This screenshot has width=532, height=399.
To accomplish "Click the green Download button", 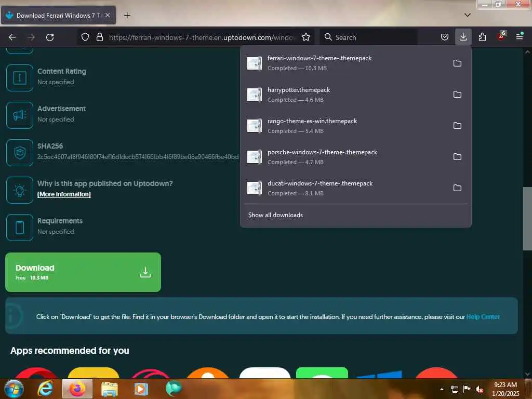I will (x=83, y=272).
